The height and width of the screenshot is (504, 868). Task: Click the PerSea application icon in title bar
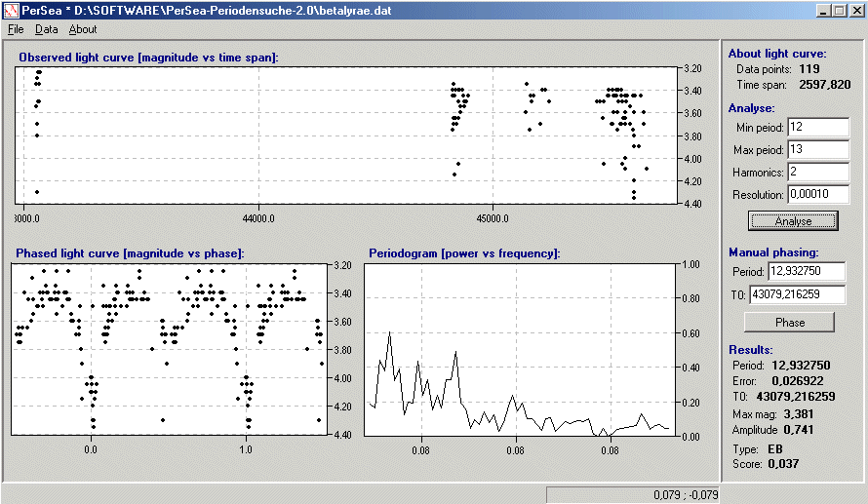coord(12,10)
